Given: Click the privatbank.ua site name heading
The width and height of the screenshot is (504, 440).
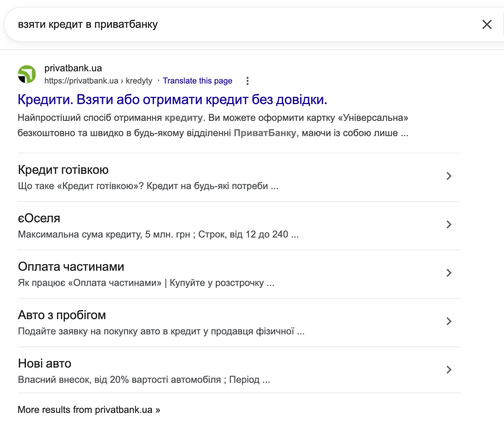Looking at the screenshot, I should (73, 68).
